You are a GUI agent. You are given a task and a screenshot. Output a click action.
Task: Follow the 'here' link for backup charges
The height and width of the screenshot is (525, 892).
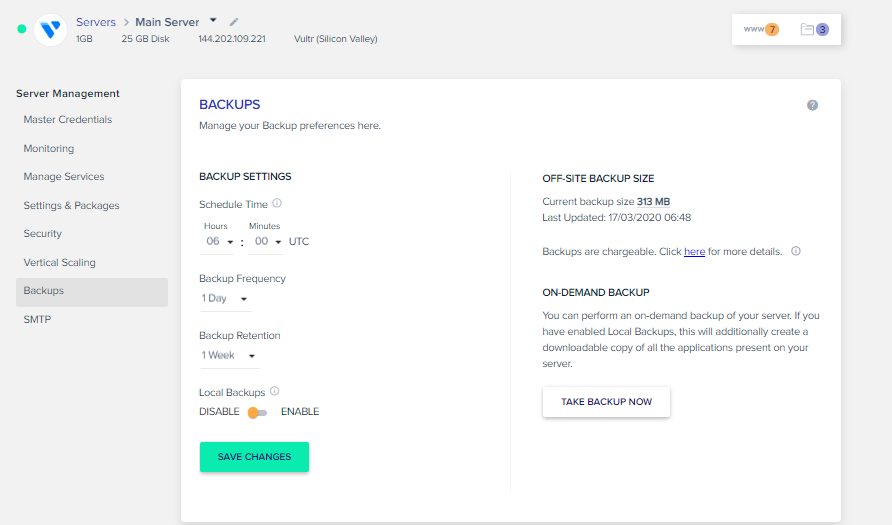(694, 252)
